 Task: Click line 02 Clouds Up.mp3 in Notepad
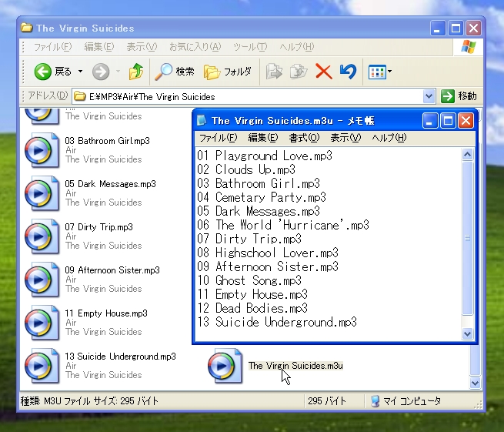pos(246,170)
